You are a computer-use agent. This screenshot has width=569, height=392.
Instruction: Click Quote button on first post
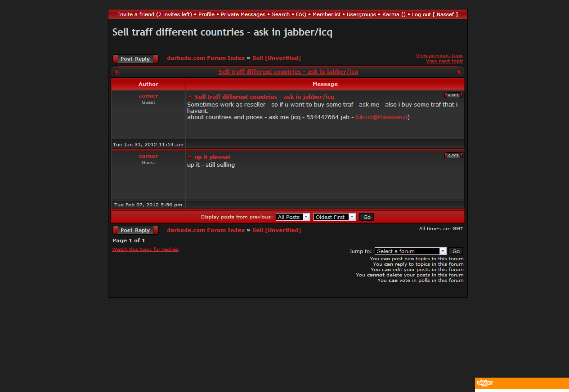(453, 95)
